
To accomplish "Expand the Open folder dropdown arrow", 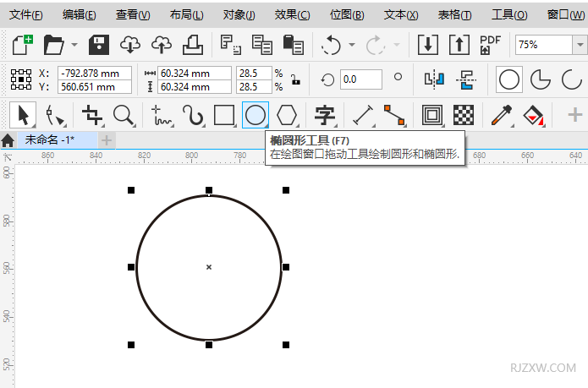I will (74, 45).
